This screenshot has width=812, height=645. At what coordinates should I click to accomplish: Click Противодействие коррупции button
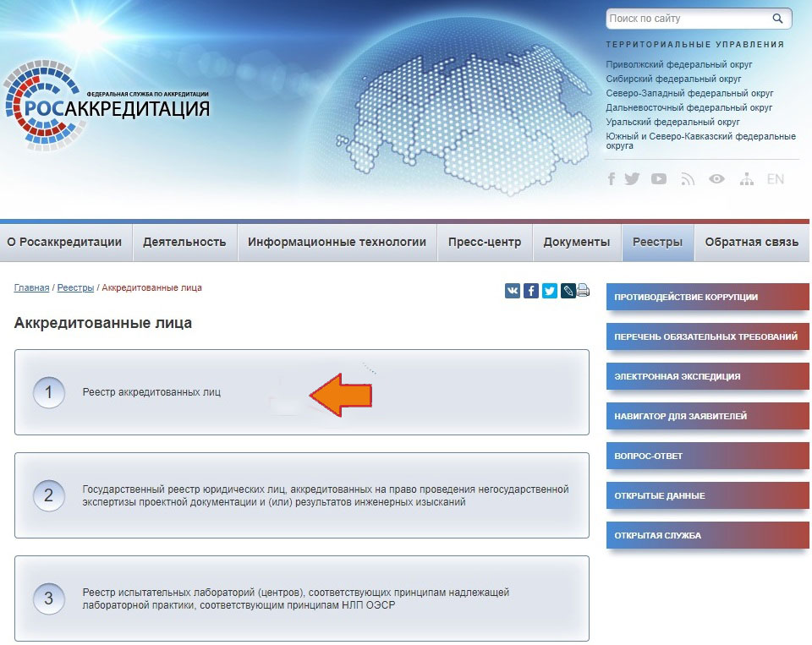tap(707, 297)
